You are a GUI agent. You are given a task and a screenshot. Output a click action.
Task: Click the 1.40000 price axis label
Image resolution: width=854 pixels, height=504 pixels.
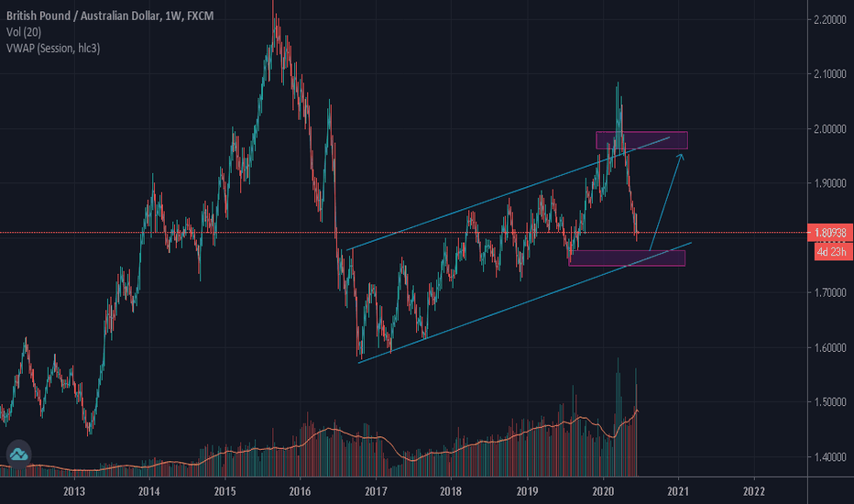[829, 457]
